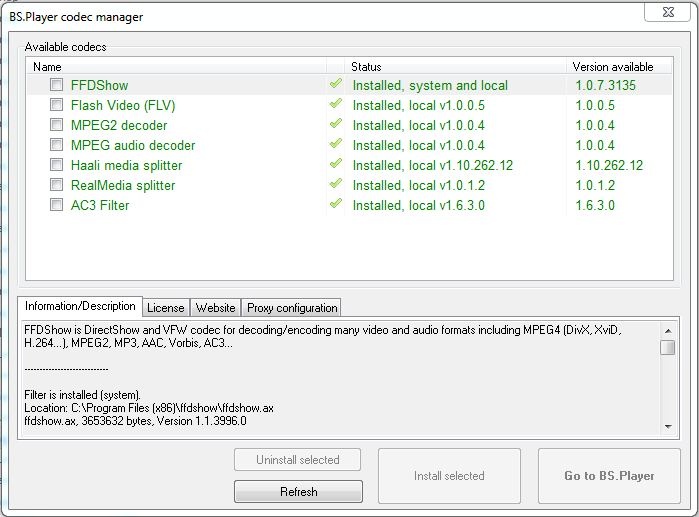Image resolution: width=699 pixels, height=517 pixels.
Task: Select the Haali media splitter checkbox
Action: (x=57, y=164)
